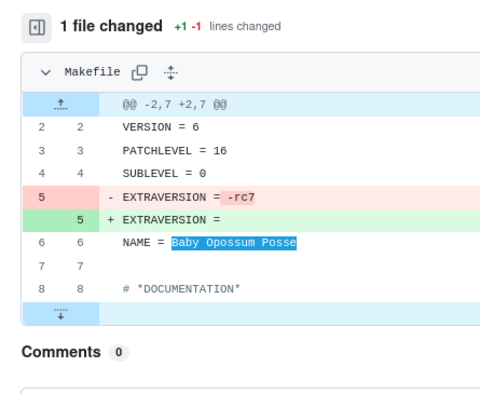
Task: Click the -1 deletions count
Action: 196,27
